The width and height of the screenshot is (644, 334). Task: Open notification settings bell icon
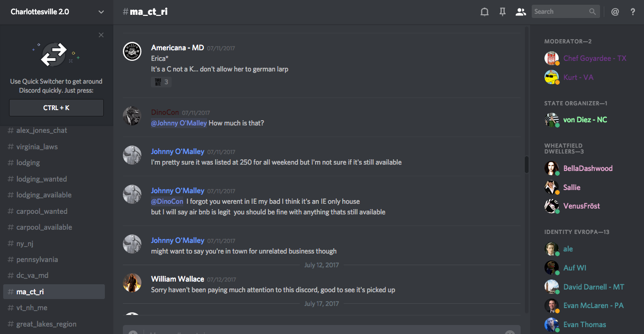tap(484, 12)
